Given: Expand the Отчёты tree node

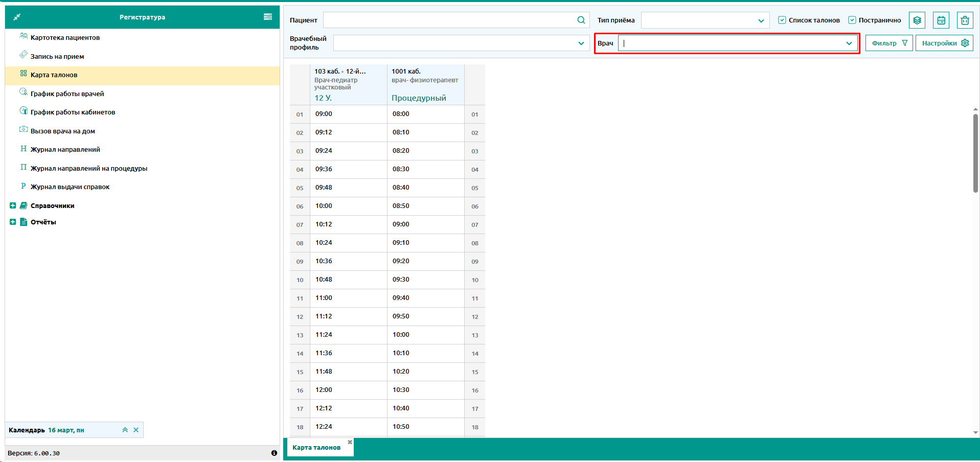Looking at the screenshot, I should (x=13, y=222).
